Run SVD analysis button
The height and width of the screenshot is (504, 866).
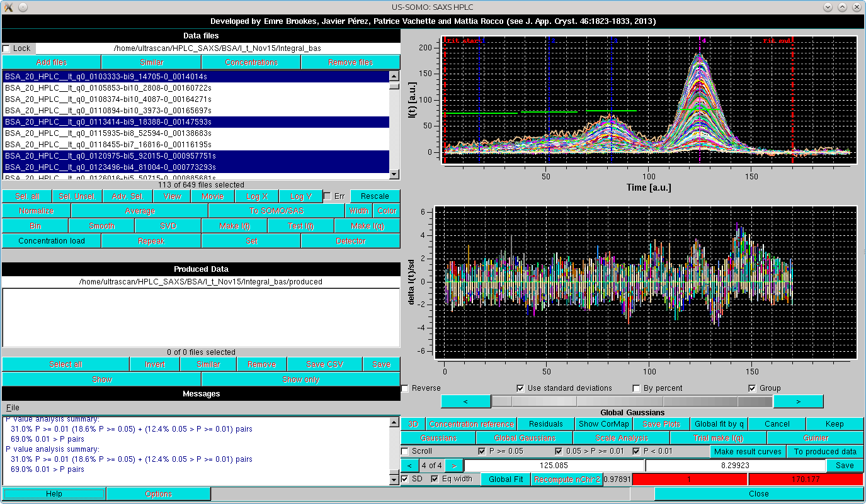168,226
